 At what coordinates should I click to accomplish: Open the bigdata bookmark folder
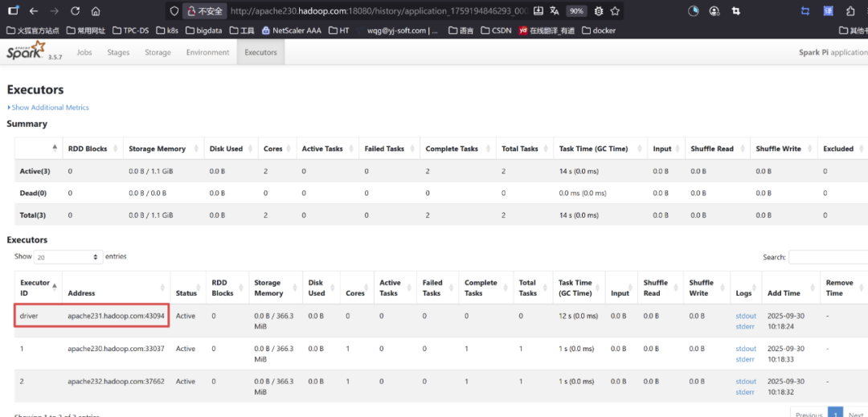pos(203,31)
